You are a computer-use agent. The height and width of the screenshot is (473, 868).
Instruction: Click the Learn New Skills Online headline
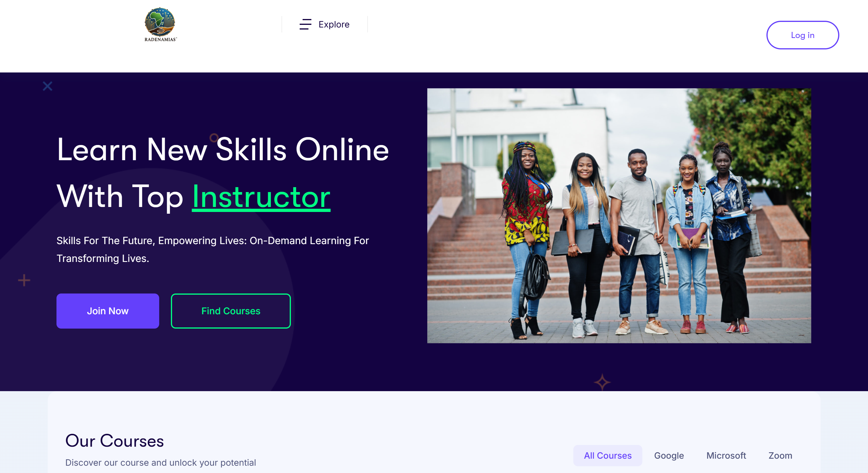pos(223,149)
